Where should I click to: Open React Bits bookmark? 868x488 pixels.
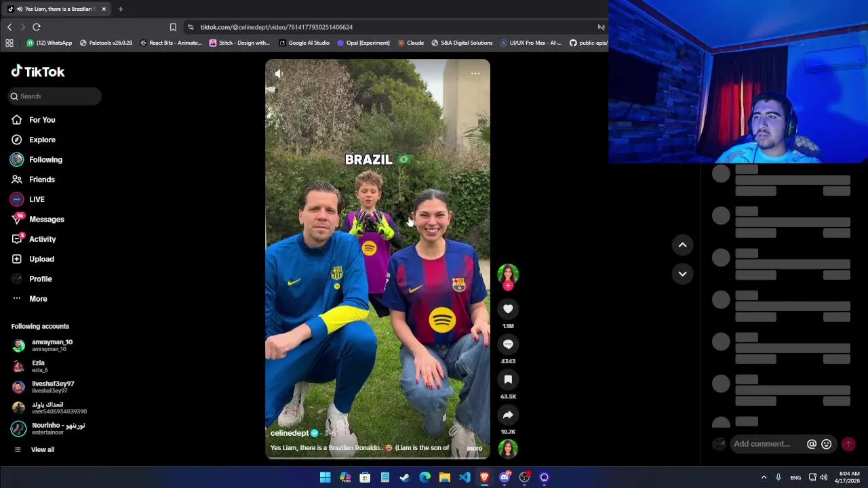[x=171, y=43]
